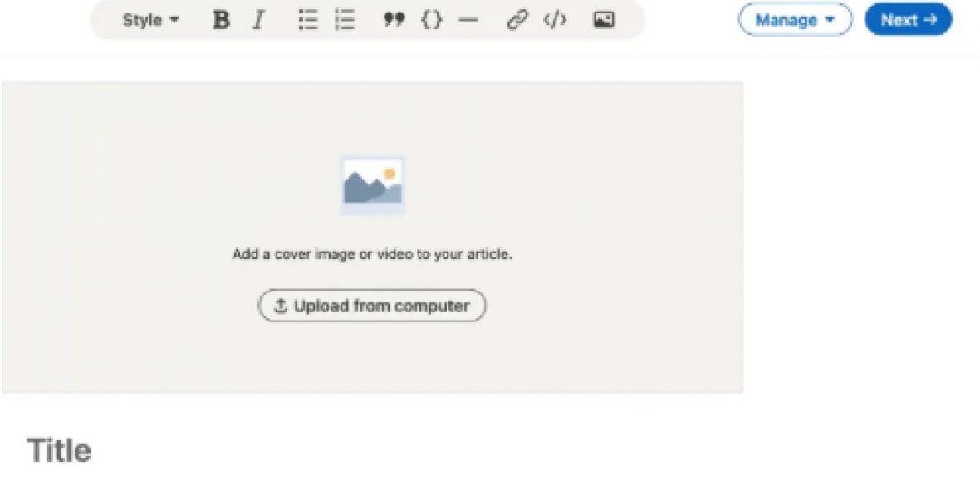Image resolution: width=980 pixels, height=490 pixels.
Task: Embed content using the </> icon
Action: pyautogui.click(x=555, y=20)
